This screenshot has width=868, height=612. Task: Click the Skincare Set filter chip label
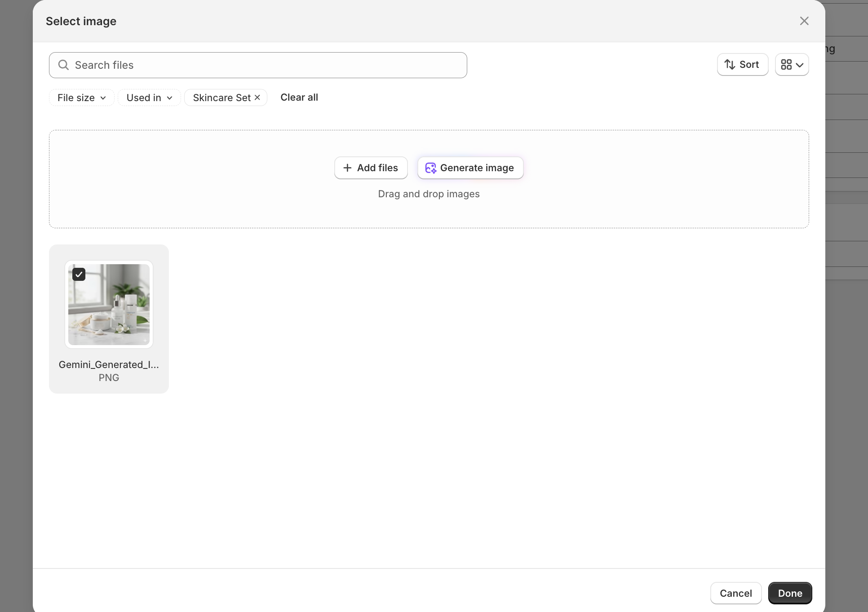point(221,98)
